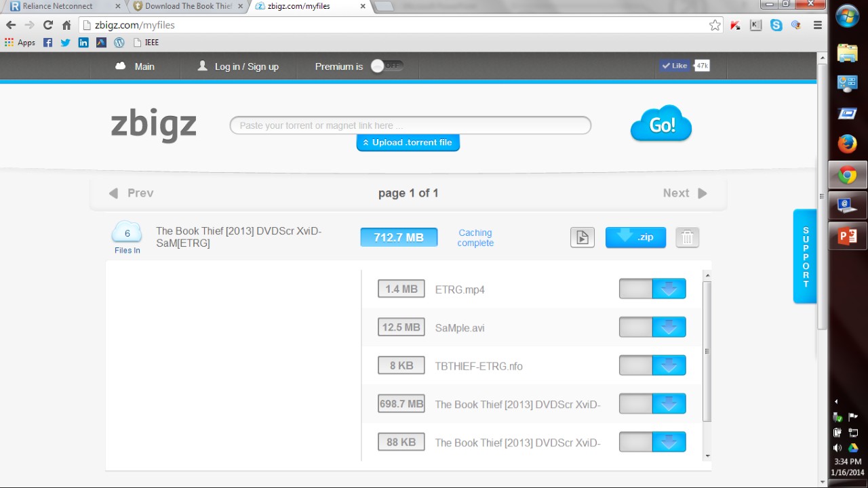The width and height of the screenshot is (868, 488).
Task: Download torrent as .zip button
Action: 635,237
